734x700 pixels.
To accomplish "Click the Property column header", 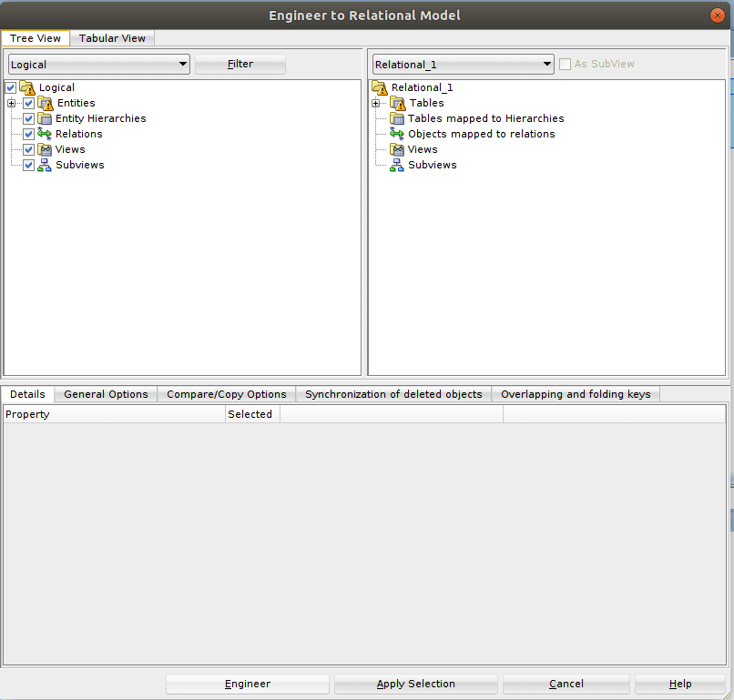I will click(114, 414).
